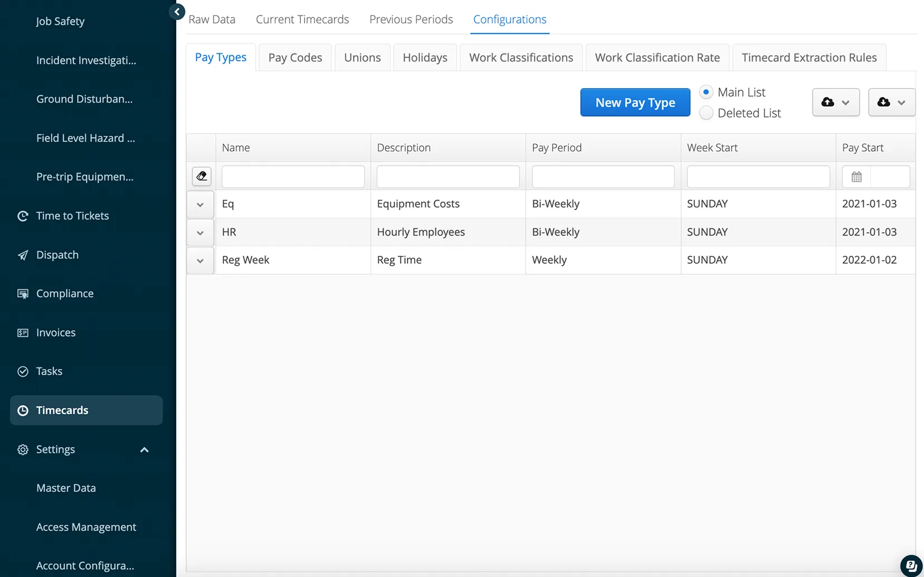Click the cloud download icon
The image size is (924, 577).
(883, 102)
